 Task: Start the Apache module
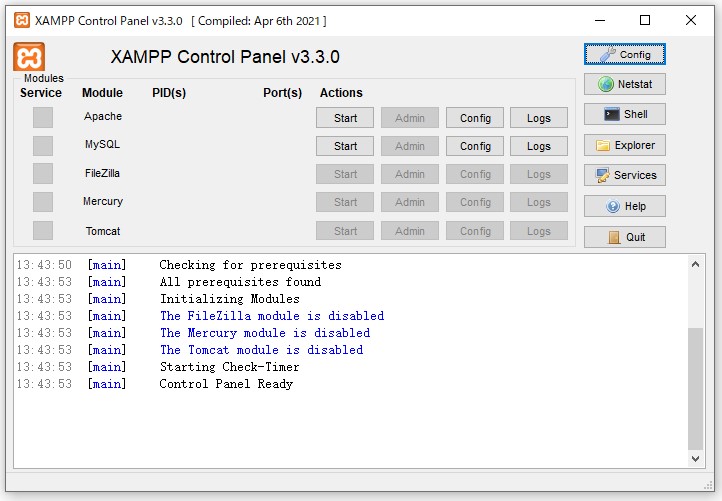pos(345,118)
